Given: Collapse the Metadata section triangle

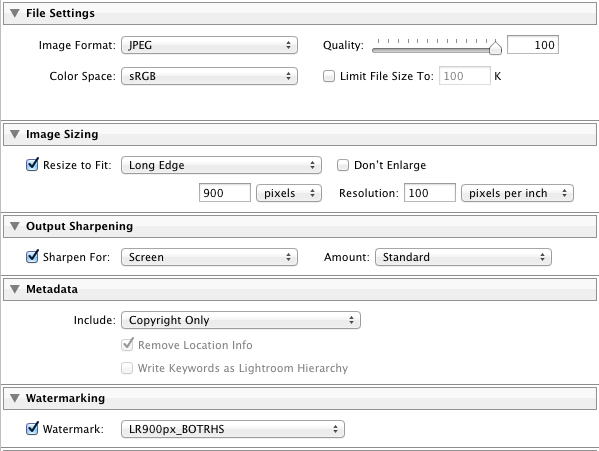Looking at the screenshot, I should pos(15,289).
